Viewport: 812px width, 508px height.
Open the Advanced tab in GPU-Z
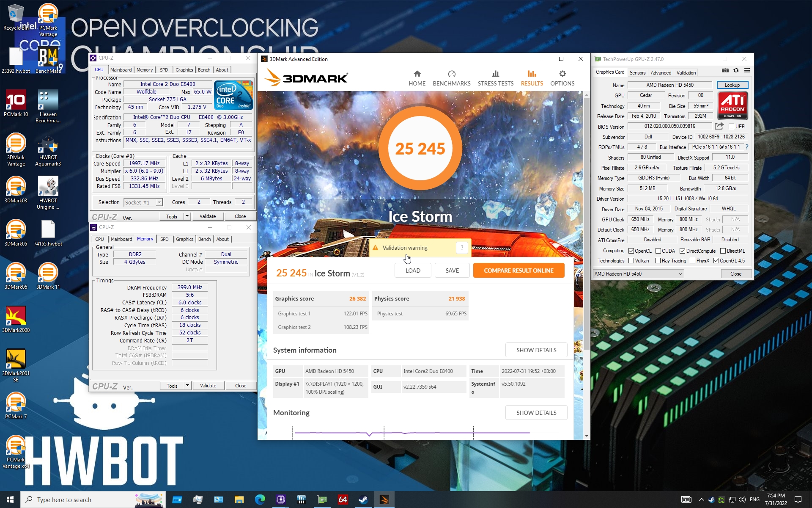(x=661, y=73)
